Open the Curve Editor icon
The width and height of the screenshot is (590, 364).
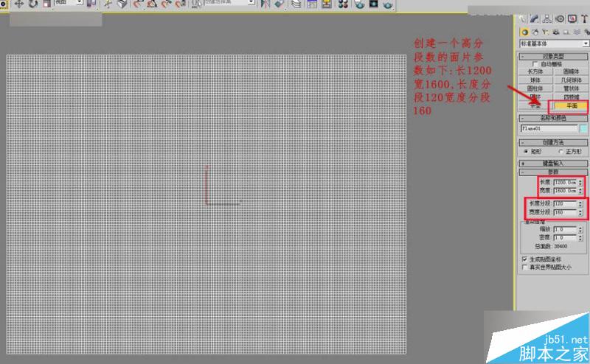coord(312,4)
